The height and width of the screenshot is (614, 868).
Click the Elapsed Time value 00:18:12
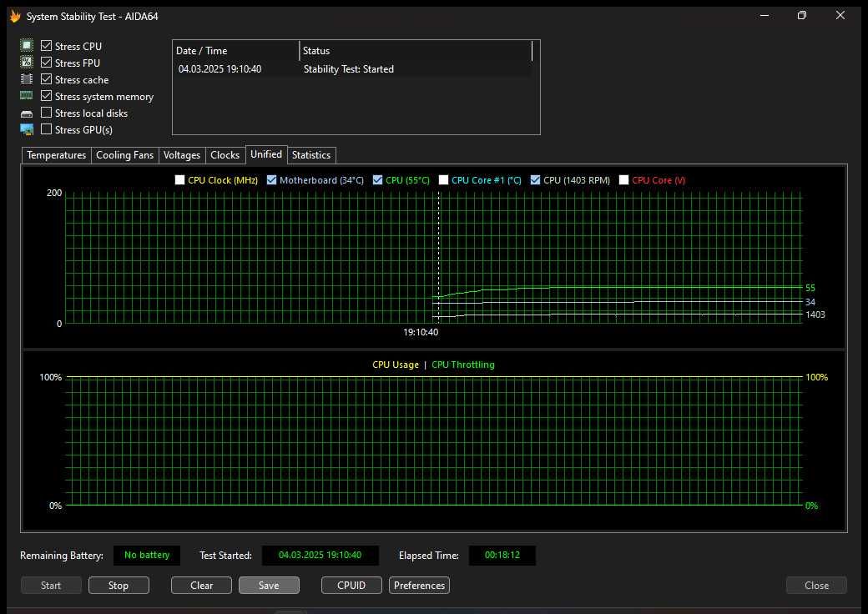(x=502, y=555)
